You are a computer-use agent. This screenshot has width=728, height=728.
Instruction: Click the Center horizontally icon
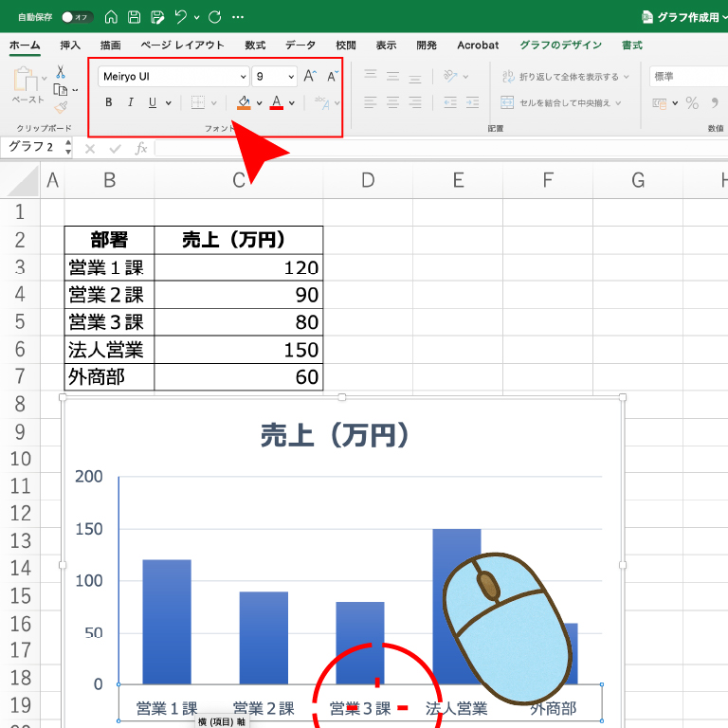392,102
